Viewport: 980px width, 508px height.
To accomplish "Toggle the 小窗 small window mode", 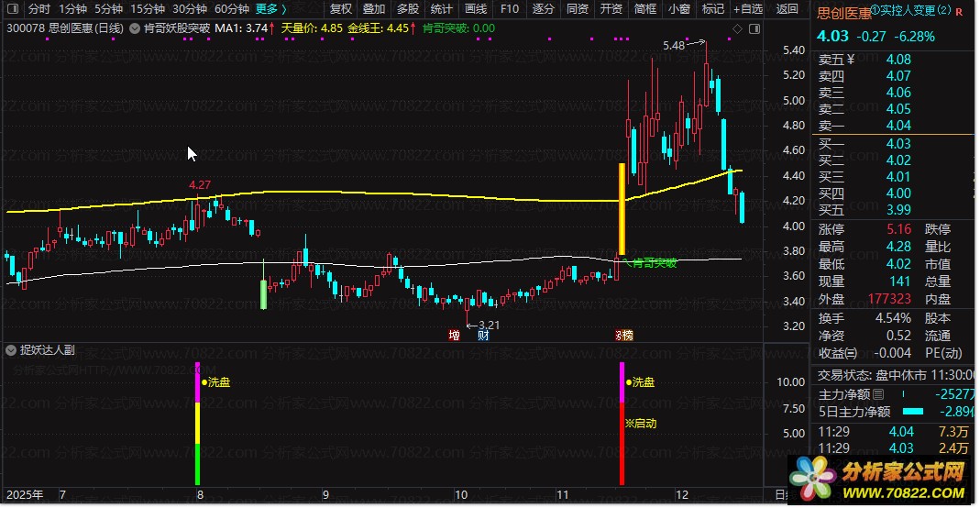I will pyautogui.click(x=678, y=9).
